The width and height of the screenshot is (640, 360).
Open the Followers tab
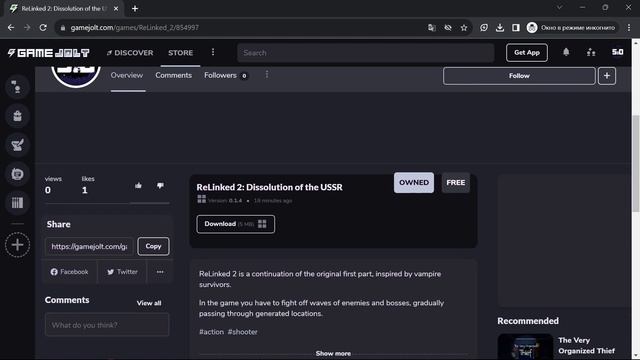click(x=225, y=76)
